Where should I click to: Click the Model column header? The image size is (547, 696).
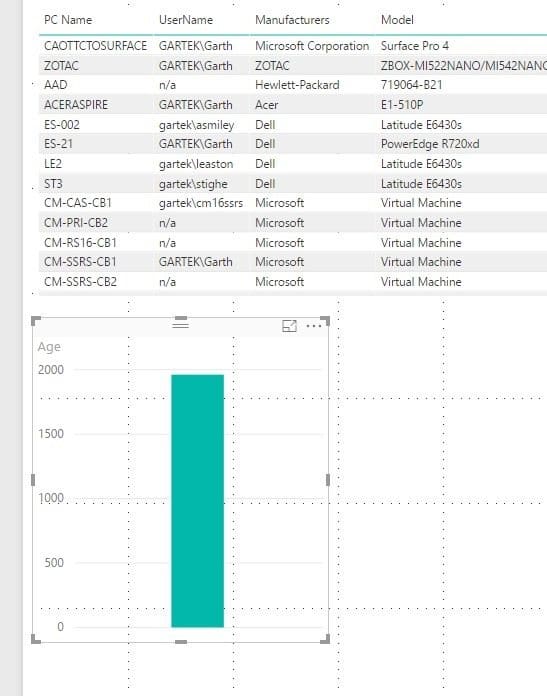coord(397,20)
